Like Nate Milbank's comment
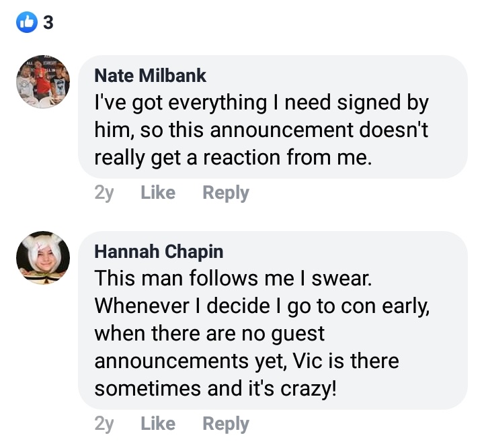This screenshot has height=448, width=484. [158, 192]
